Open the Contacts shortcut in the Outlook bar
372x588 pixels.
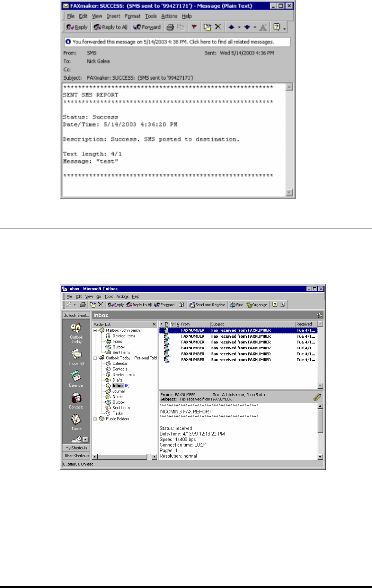[x=76, y=401]
